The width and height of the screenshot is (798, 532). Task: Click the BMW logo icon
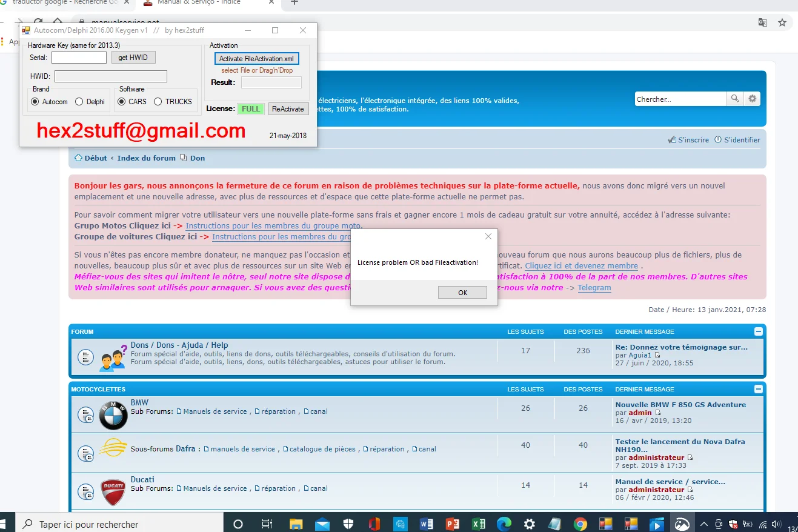pos(113,415)
